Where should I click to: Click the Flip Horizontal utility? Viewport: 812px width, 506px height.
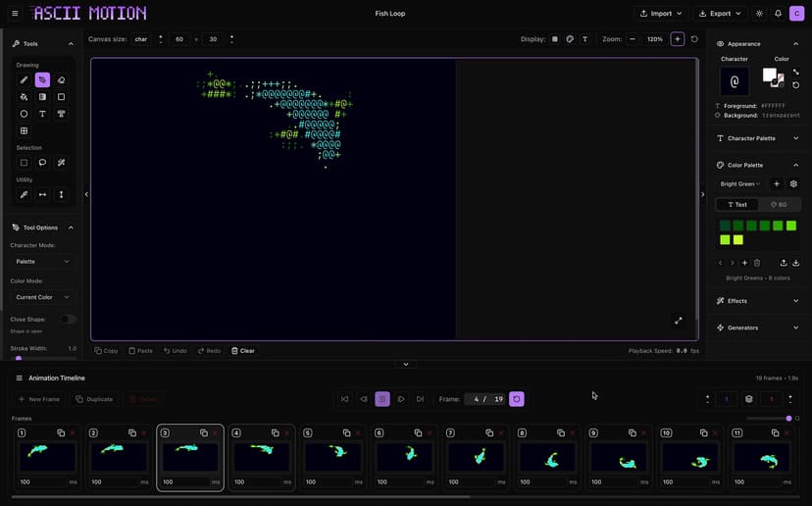tap(42, 195)
